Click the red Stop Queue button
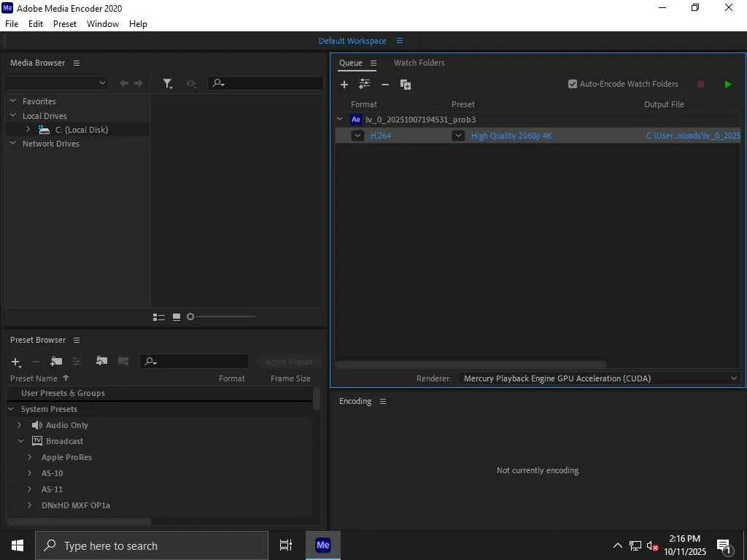This screenshot has height=560, width=747. pos(700,85)
